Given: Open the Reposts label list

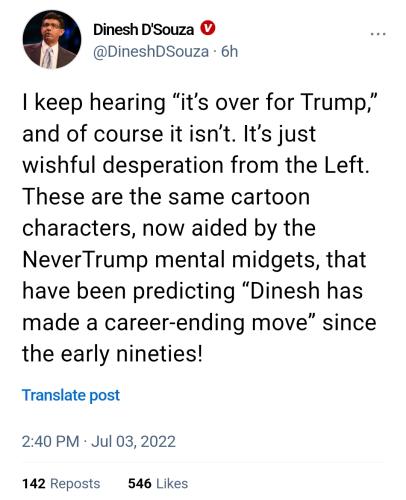Looking at the screenshot, I should pyautogui.click(x=75, y=484).
